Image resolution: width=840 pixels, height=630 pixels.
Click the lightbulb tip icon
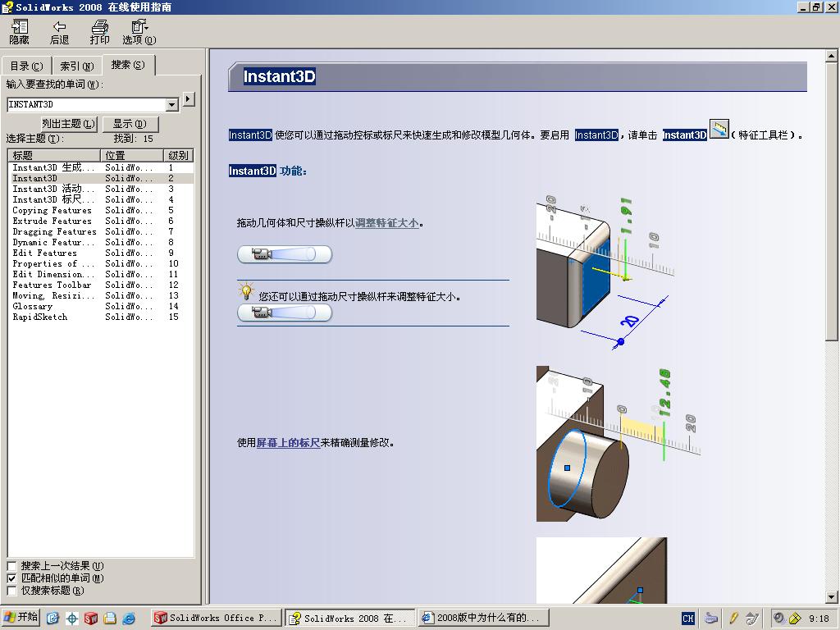point(246,292)
